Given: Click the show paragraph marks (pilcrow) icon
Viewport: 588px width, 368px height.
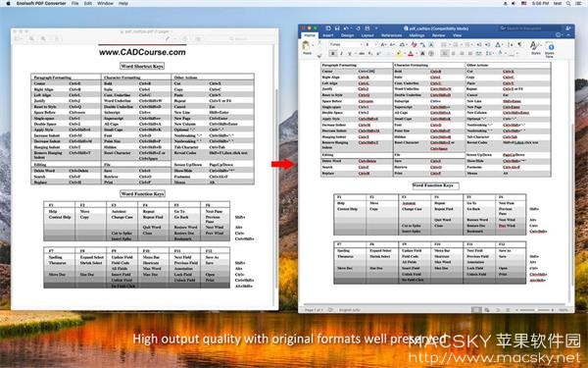Looking at the screenshot, I should point(519,44).
